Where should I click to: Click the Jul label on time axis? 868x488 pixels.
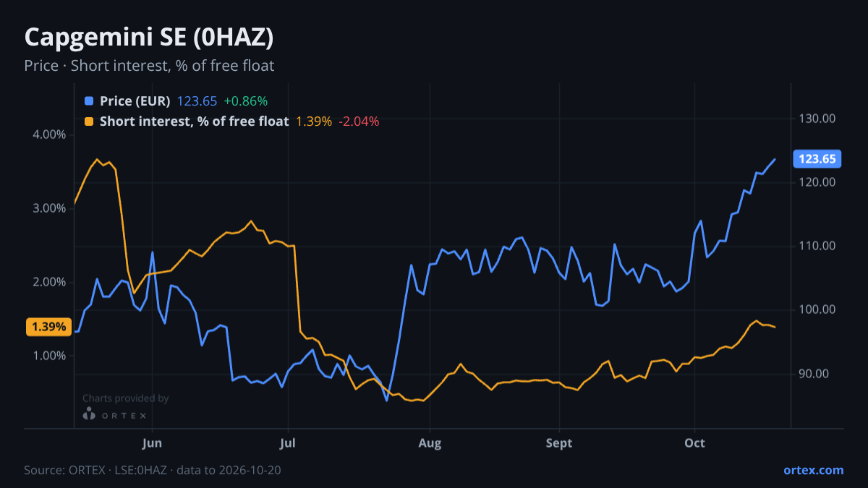click(x=288, y=442)
